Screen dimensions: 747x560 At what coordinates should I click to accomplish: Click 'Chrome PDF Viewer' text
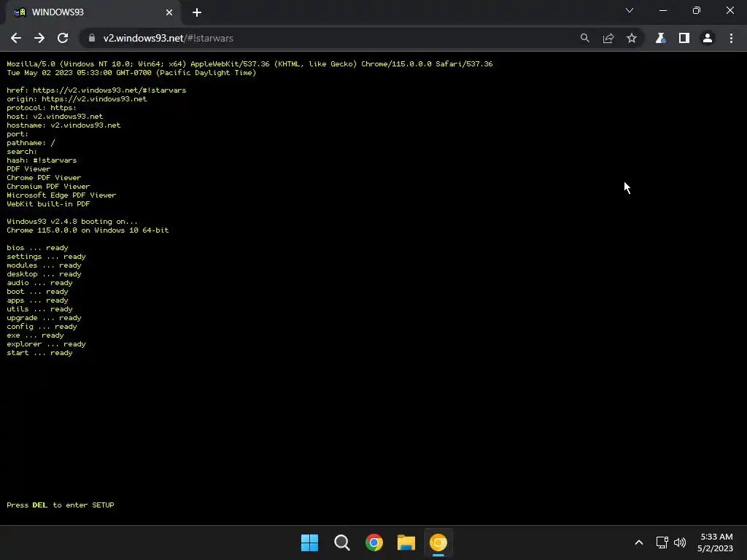pos(44,178)
